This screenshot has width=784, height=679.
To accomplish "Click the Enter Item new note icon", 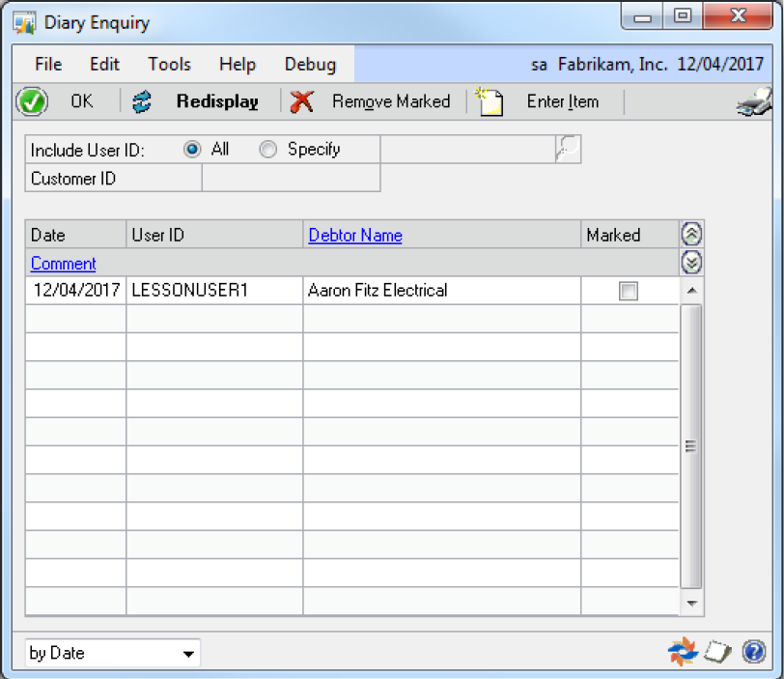I will (490, 101).
